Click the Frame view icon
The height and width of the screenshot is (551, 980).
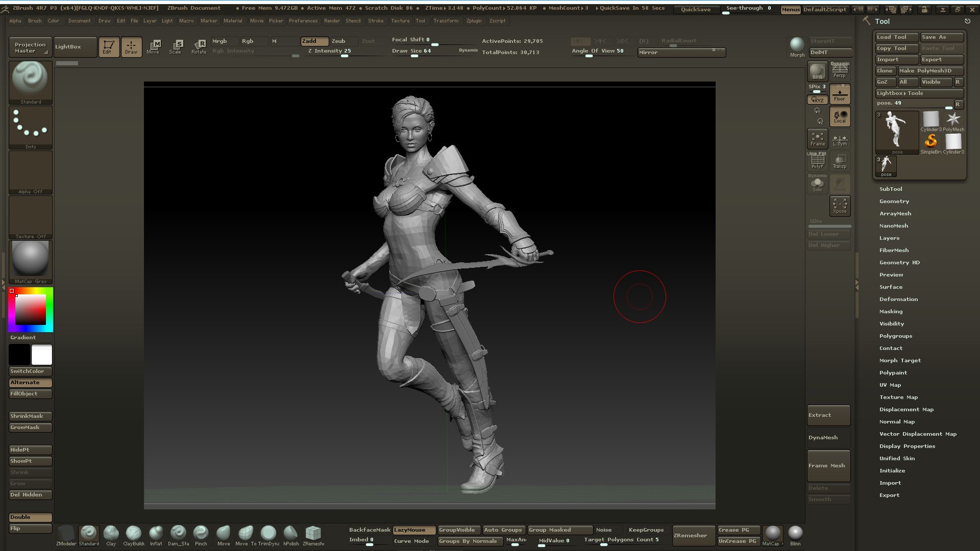(817, 138)
